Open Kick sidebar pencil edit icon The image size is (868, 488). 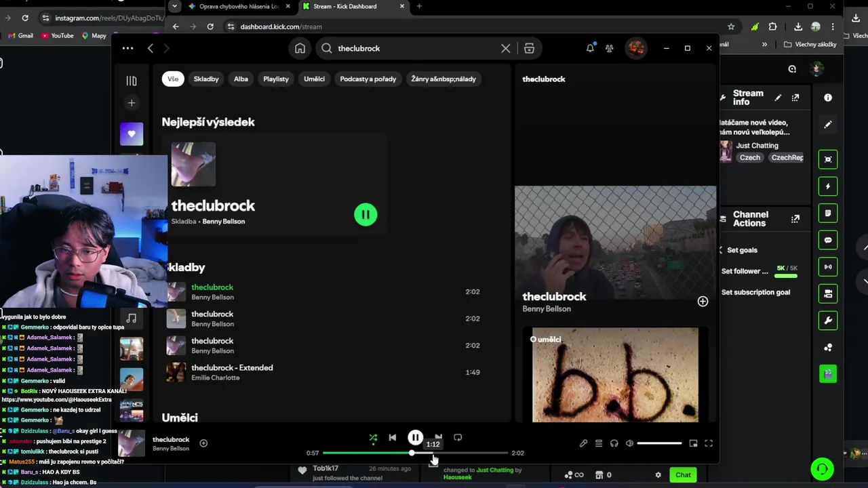pyautogui.click(x=828, y=125)
